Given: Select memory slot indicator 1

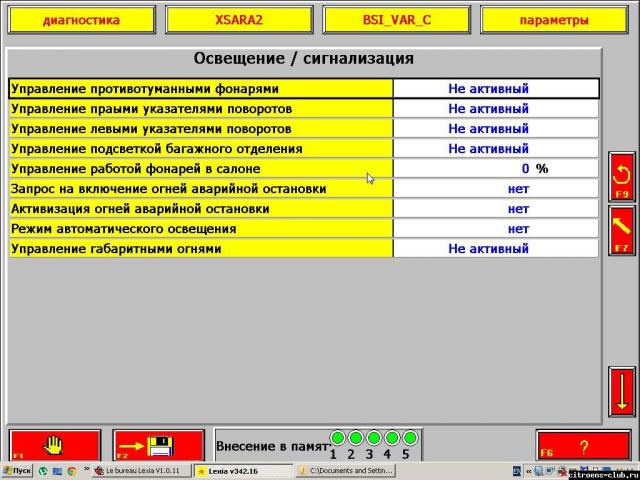Looking at the screenshot, I should [x=338, y=438].
